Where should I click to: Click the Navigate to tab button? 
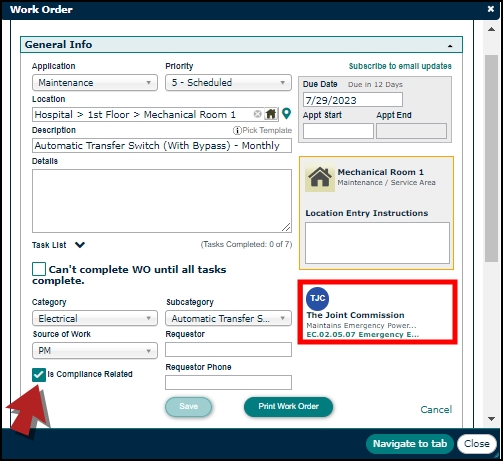[410, 444]
